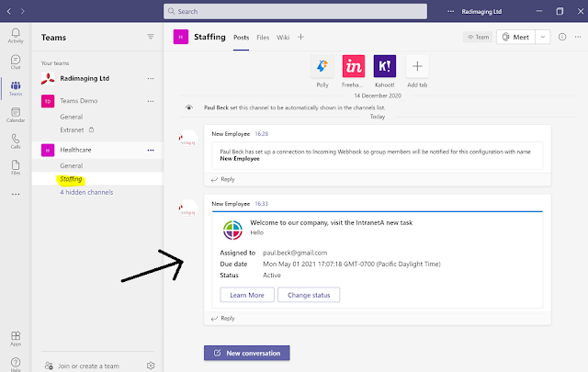Open the Polly app tab icon
Viewport: 588px width, 372px height.
[x=322, y=66]
